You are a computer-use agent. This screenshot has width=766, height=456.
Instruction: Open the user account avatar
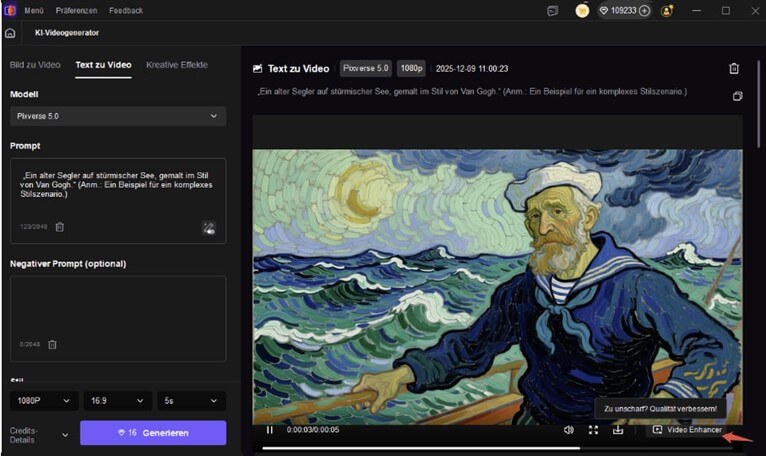pos(667,11)
